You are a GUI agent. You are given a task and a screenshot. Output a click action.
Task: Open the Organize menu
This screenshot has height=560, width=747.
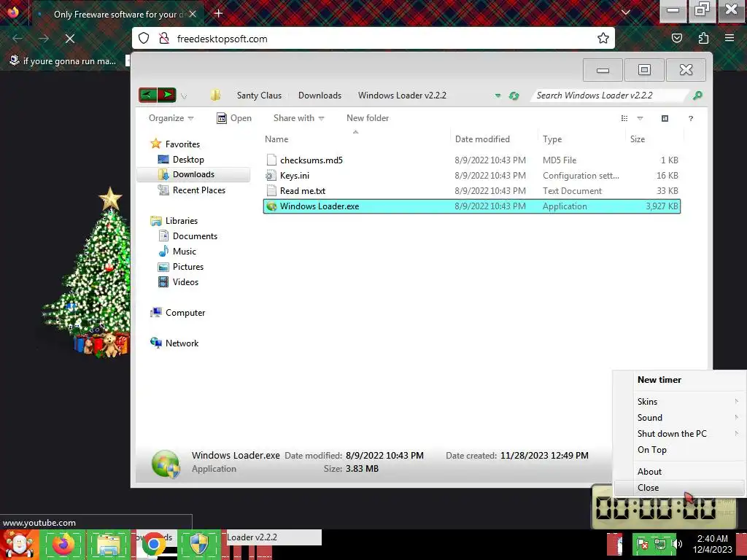pyautogui.click(x=171, y=118)
